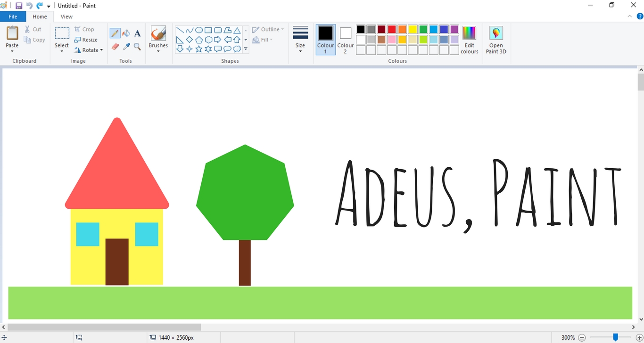Click the horizontal scrollbar thumb
Viewport: 644px width, 343px height.
click(x=104, y=327)
